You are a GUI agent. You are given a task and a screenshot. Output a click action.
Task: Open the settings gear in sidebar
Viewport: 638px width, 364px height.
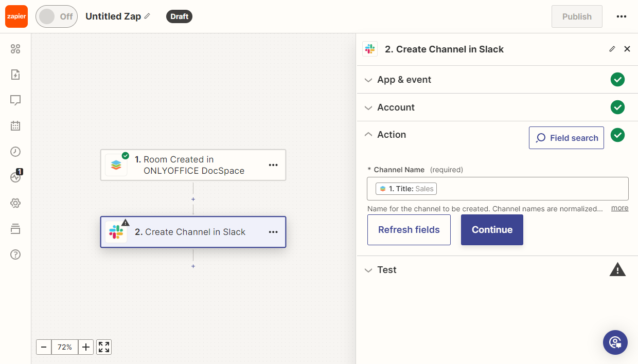[15, 203]
